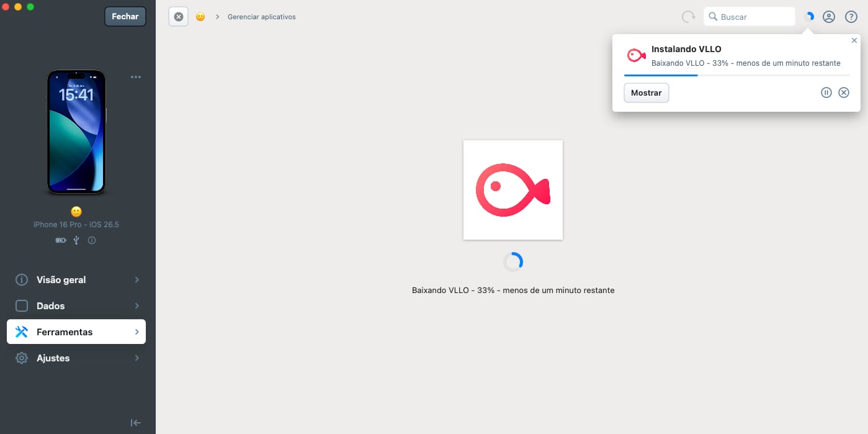Click the cancel X button beside the breadcrumb
Image resolution: width=868 pixels, height=434 pixels.
(179, 17)
